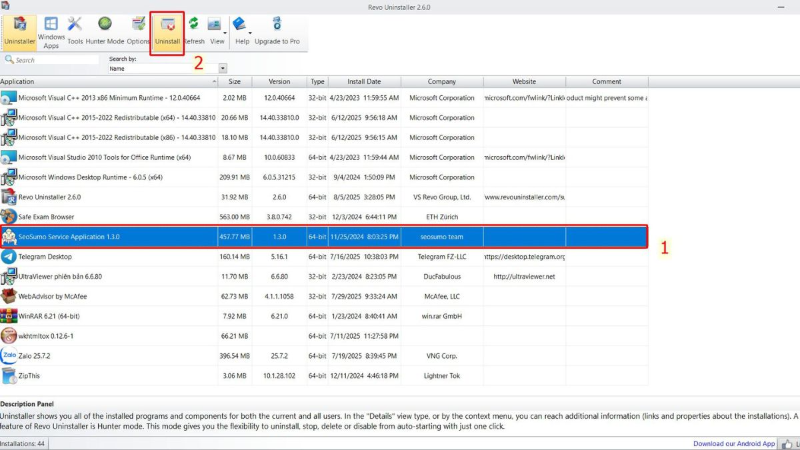Click the Revo Uninstaller list icon
The width and height of the screenshot is (800, 450).
[x=9, y=197]
